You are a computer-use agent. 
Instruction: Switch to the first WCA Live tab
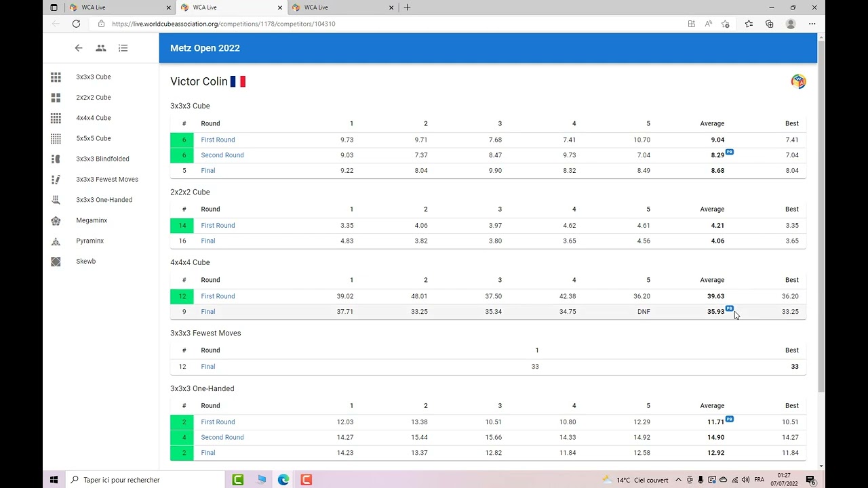coord(119,7)
